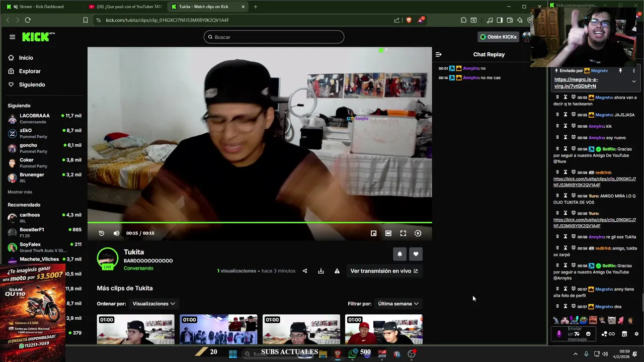Open the Tukita channel name link
Image resolution: width=644 pixels, height=362 pixels.
[x=134, y=252]
